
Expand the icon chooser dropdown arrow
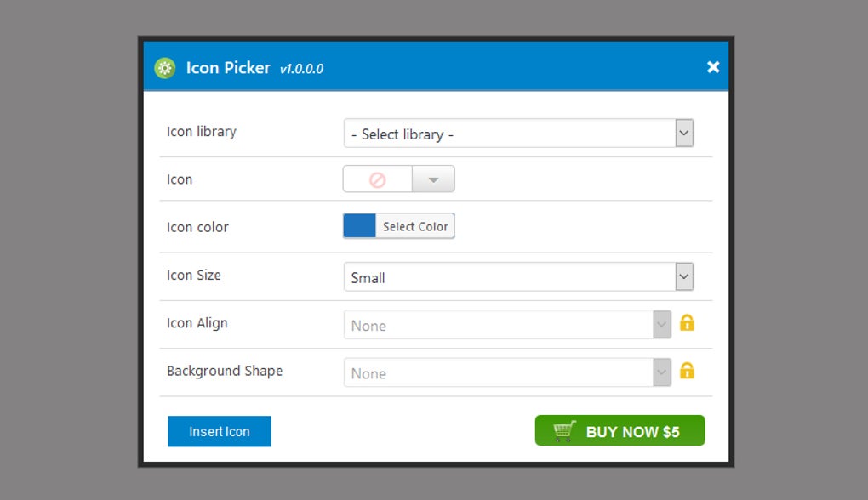click(433, 179)
